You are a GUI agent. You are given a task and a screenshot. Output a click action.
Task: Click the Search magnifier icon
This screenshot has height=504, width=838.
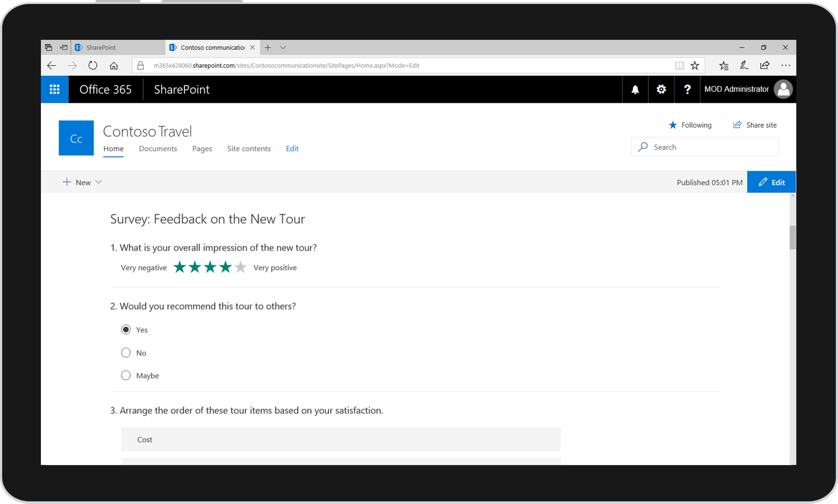(x=643, y=147)
